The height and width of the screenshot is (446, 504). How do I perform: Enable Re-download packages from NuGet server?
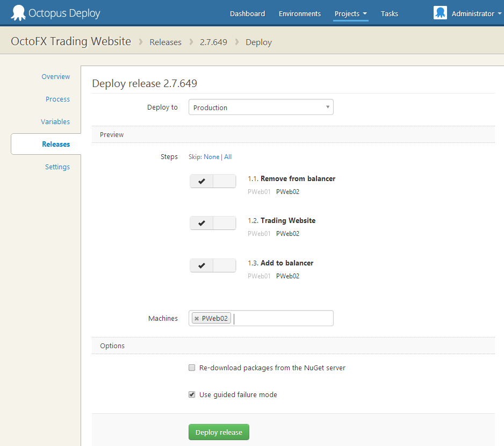pyautogui.click(x=192, y=368)
